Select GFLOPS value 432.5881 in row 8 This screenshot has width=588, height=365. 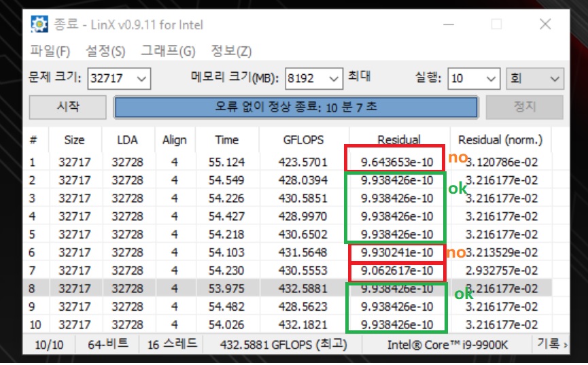[x=302, y=288]
